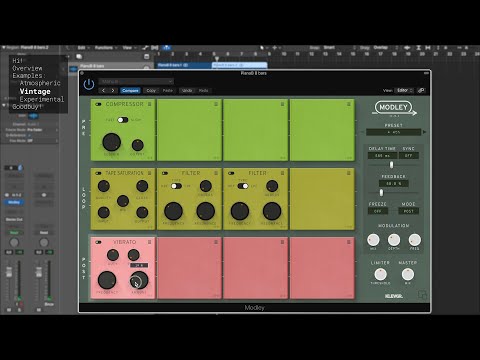Jump to Overview chapter in overlay list

(27, 68)
